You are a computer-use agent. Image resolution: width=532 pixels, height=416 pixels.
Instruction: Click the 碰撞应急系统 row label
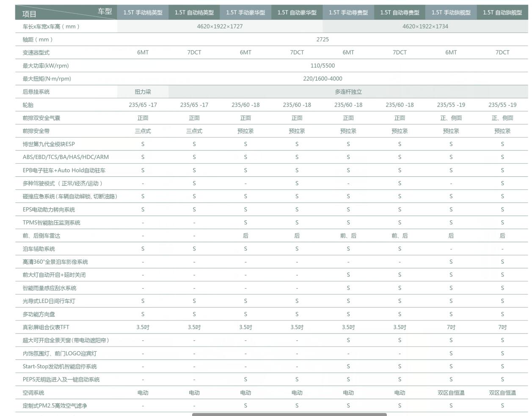70,197
